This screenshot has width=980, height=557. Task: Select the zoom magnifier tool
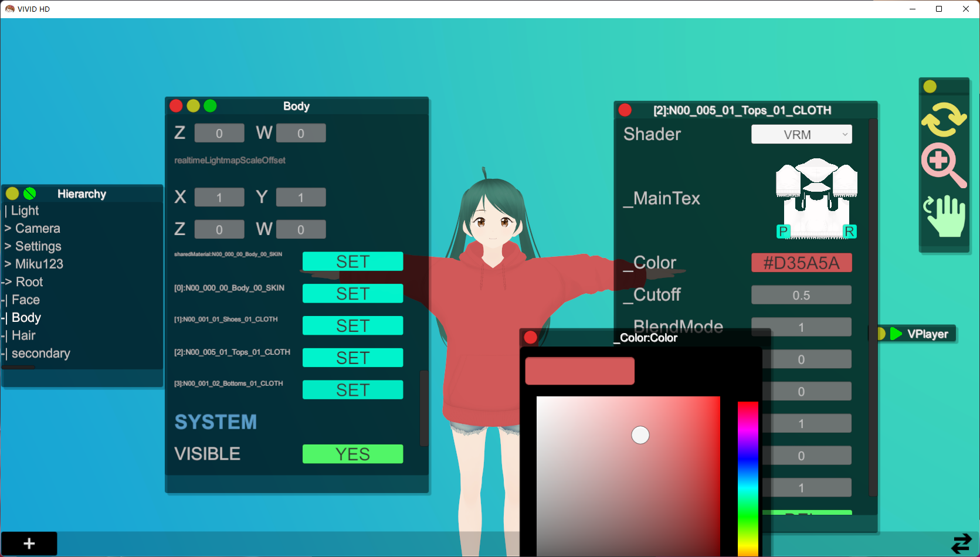pyautogui.click(x=944, y=165)
